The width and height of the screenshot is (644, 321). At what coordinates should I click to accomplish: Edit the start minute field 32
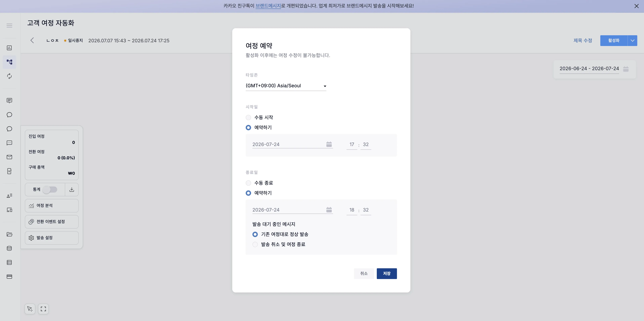[x=366, y=144]
